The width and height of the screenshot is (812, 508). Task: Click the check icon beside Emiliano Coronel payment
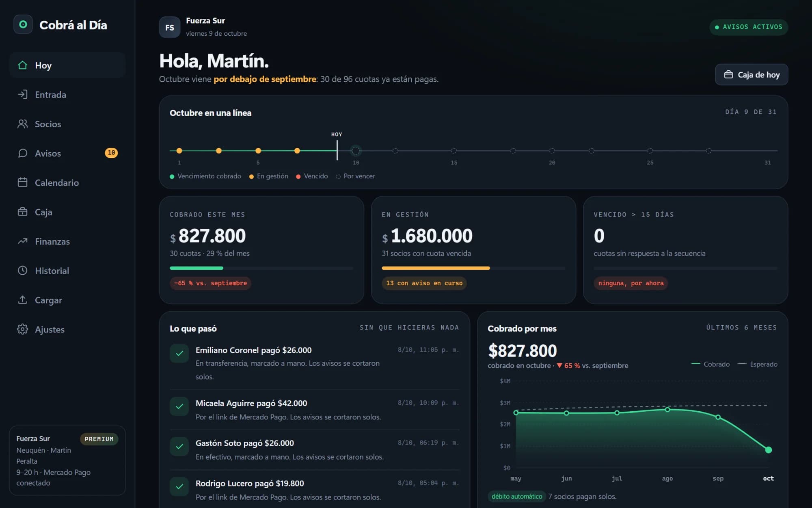[x=179, y=354]
